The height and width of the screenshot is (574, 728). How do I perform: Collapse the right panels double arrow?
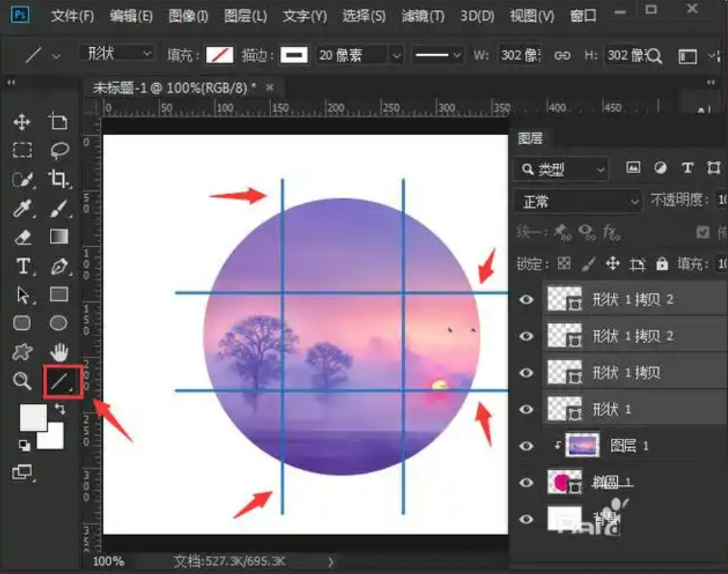point(711,82)
